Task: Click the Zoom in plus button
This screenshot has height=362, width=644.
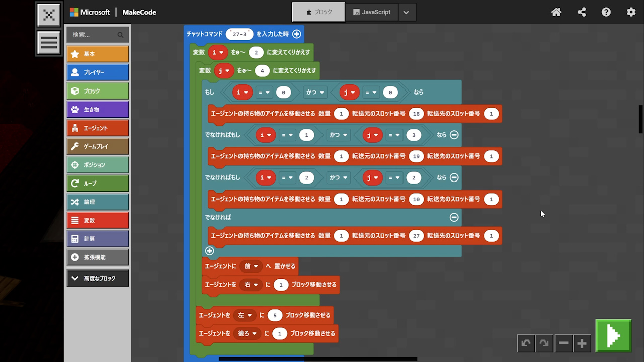Action: point(582,343)
